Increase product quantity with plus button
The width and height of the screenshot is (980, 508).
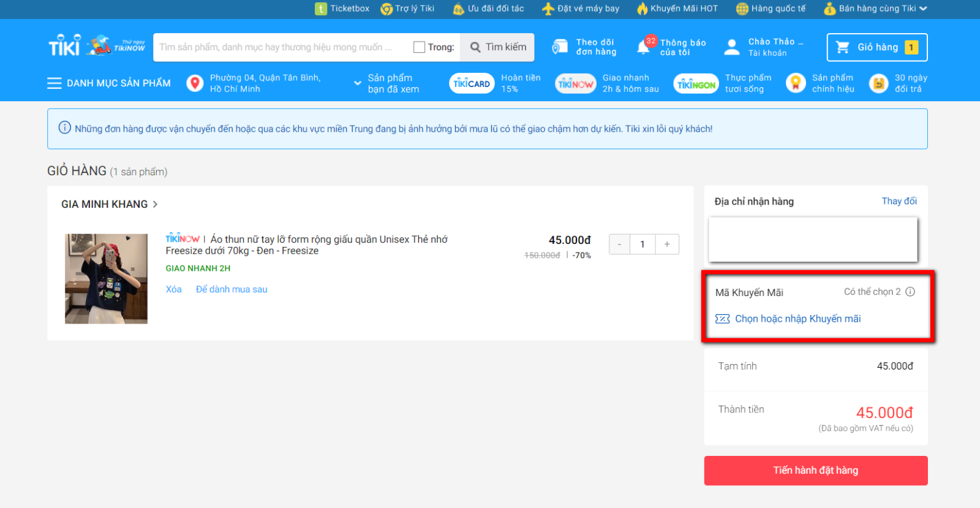point(667,244)
